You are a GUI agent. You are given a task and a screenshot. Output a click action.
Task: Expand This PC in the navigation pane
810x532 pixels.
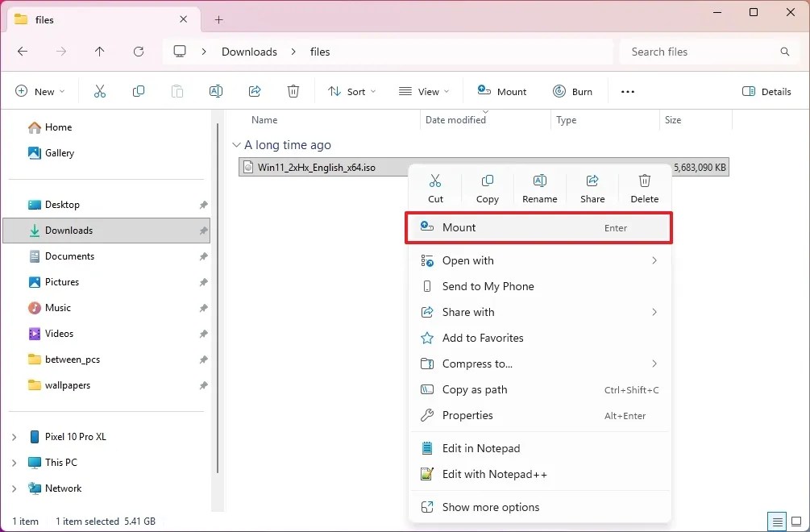tap(15, 462)
